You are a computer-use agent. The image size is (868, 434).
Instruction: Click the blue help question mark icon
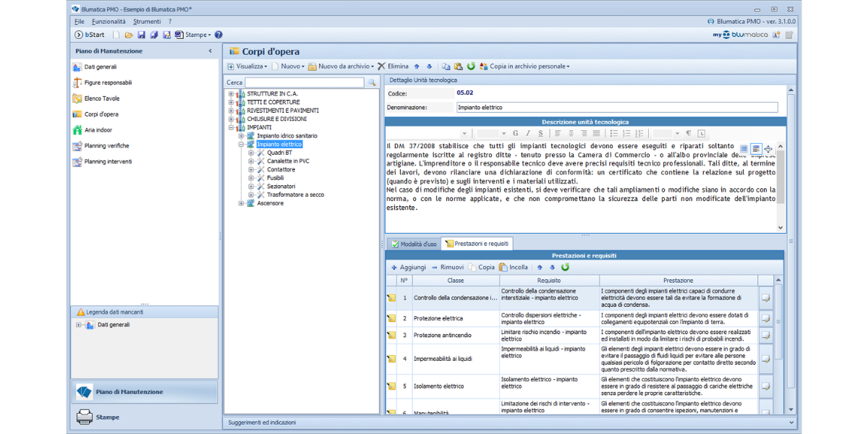point(218,35)
